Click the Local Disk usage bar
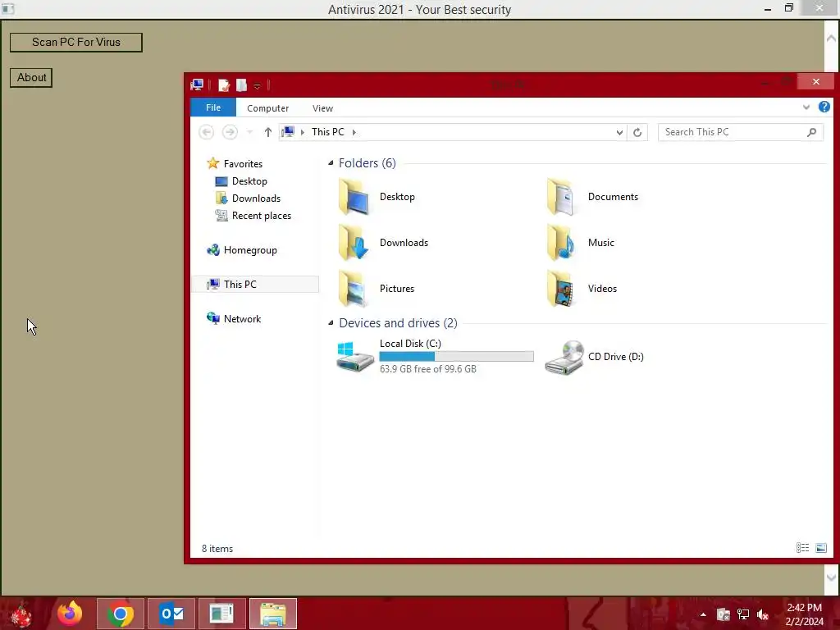The width and height of the screenshot is (840, 630). pos(456,356)
